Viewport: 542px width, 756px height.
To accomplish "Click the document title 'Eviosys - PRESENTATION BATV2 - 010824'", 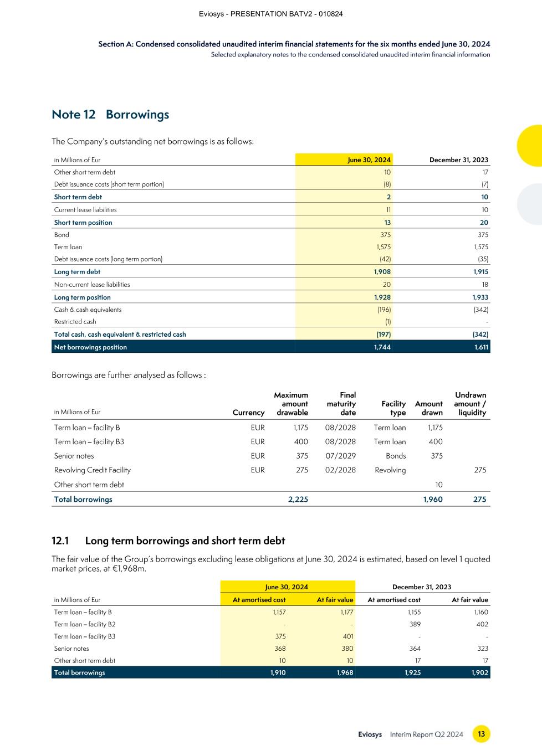I will (x=270, y=14).
